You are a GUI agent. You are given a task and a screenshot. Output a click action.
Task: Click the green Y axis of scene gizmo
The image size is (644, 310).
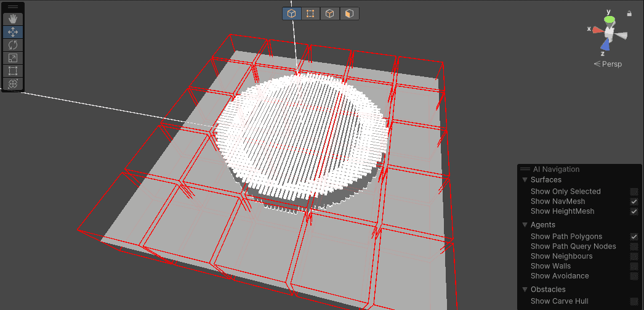(609, 19)
